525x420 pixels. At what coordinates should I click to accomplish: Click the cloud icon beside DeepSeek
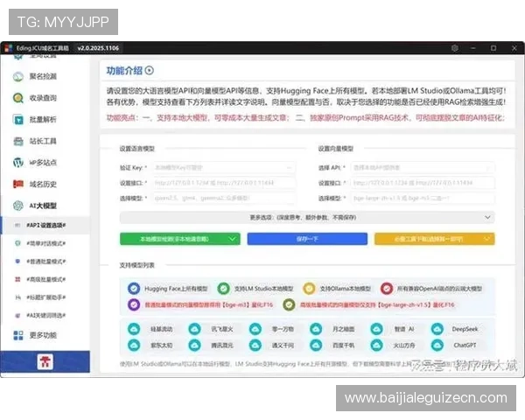tap(437, 329)
